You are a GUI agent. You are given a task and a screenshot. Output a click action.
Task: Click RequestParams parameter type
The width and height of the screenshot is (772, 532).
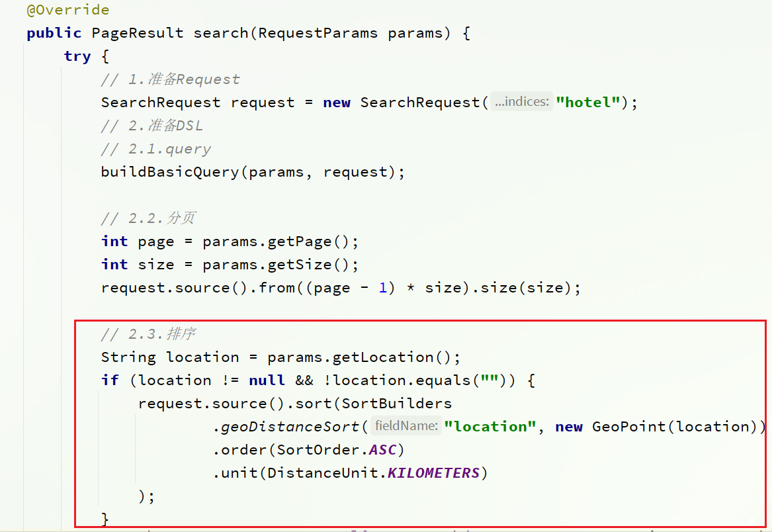pos(318,33)
